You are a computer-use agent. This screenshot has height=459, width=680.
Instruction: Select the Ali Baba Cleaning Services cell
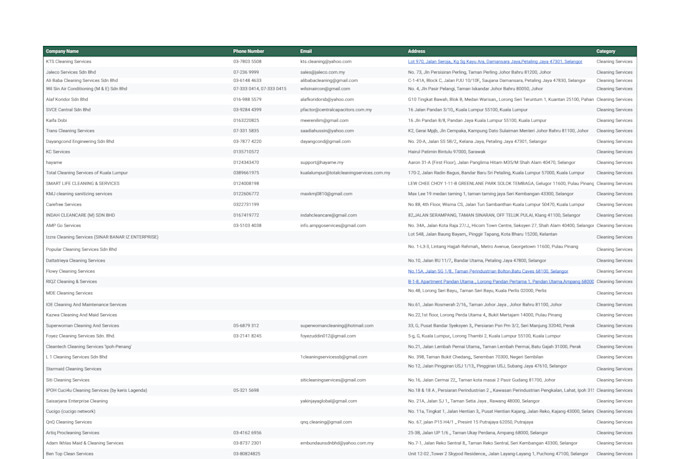coord(82,80)
